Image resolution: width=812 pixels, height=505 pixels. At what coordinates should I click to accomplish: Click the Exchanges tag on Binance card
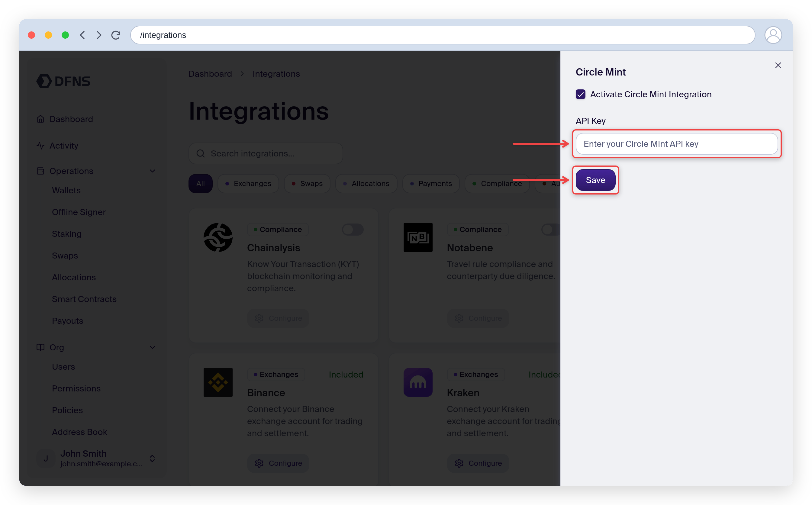(x=276, y=375)
